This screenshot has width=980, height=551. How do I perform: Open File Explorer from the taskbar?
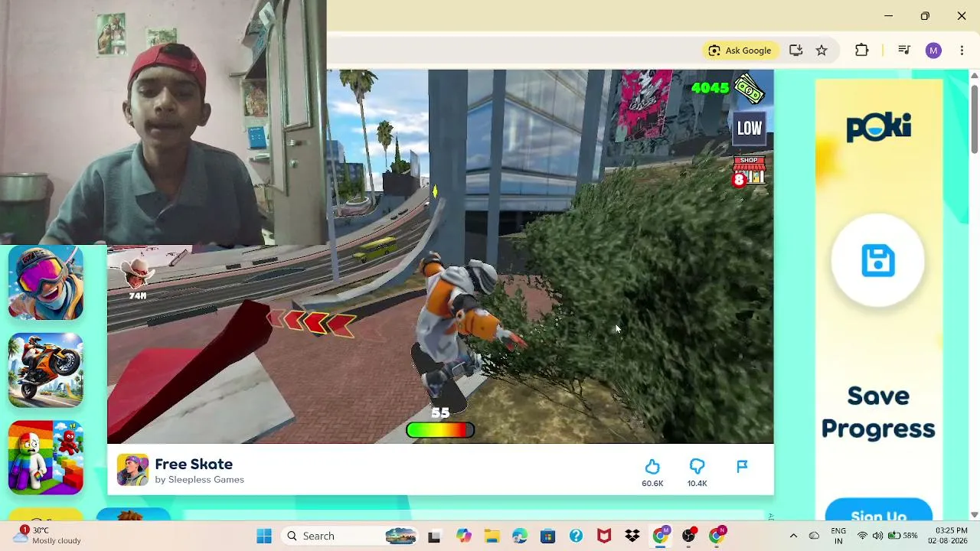point(492,536)
